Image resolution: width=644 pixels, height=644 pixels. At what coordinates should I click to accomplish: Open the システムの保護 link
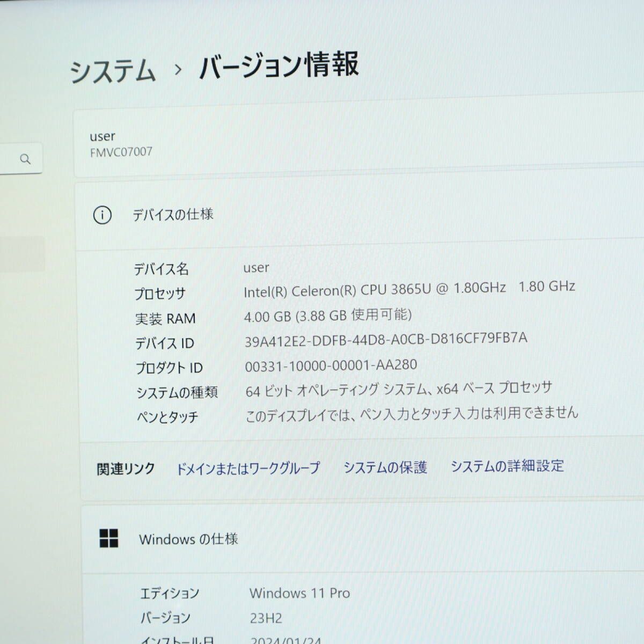(385, 467)
